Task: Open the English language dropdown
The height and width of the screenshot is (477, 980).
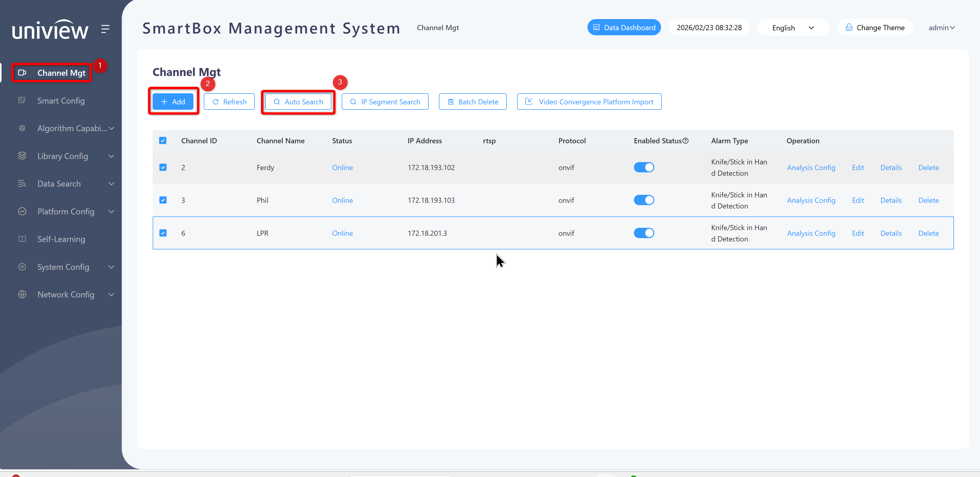Action: 793,27
